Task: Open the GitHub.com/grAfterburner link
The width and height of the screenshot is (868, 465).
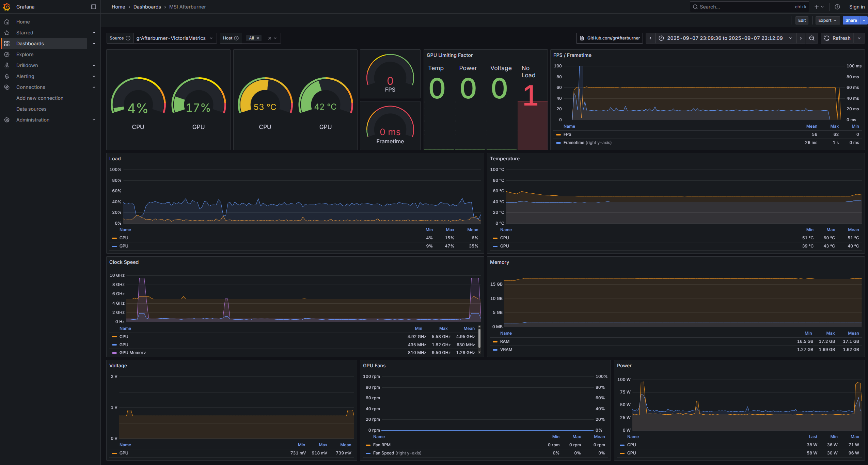Action: (x=610, y=38)
